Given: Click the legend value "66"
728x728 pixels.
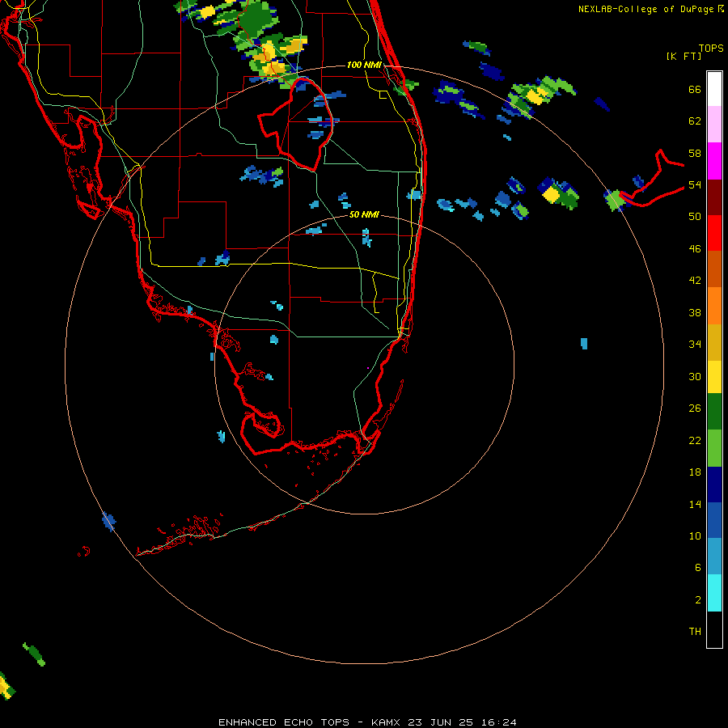Looking at the screenshot, I should click(x=695, y=89).
